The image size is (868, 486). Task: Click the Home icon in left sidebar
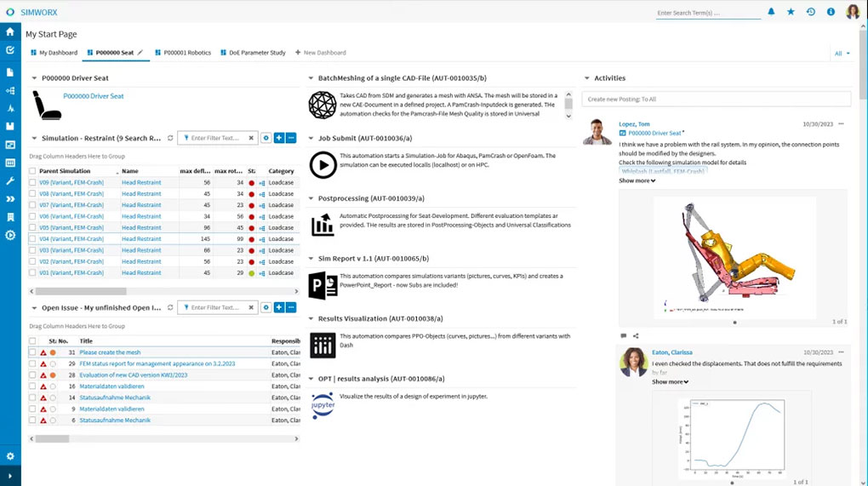10,31
